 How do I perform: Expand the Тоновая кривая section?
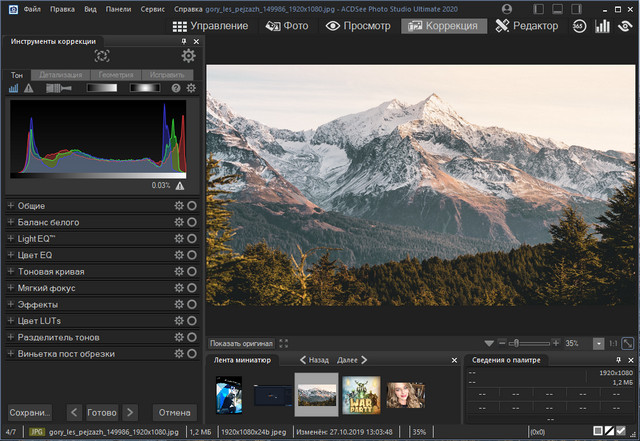pyautogui.click(x=11, y=271)
